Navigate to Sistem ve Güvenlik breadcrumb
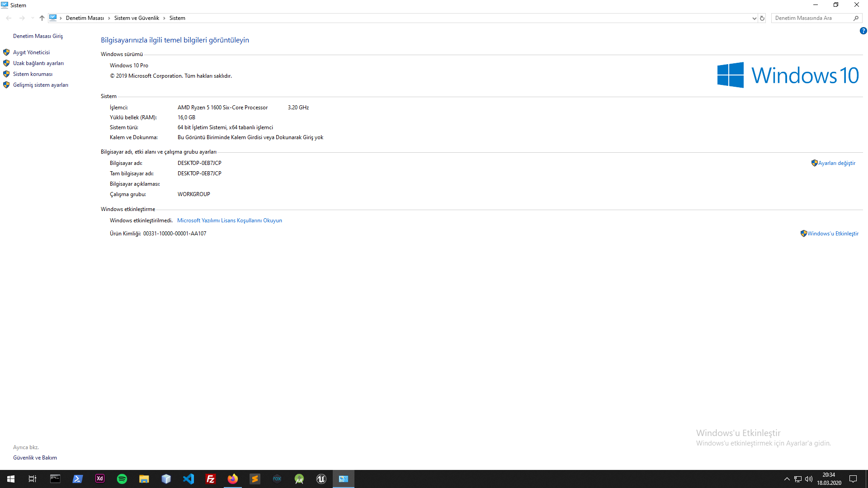 [x=137, y=18]
